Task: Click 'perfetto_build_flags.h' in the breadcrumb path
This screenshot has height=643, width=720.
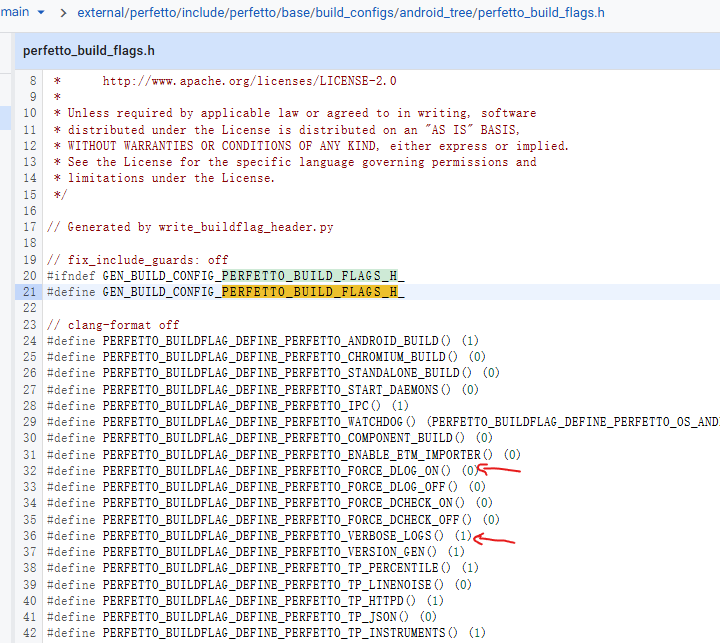Action: point(541,13)
